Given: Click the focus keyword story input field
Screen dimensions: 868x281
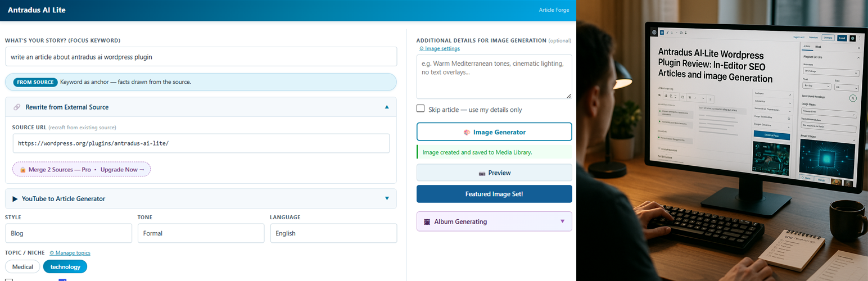Looking at the screenshot, I should coord(201,57).
